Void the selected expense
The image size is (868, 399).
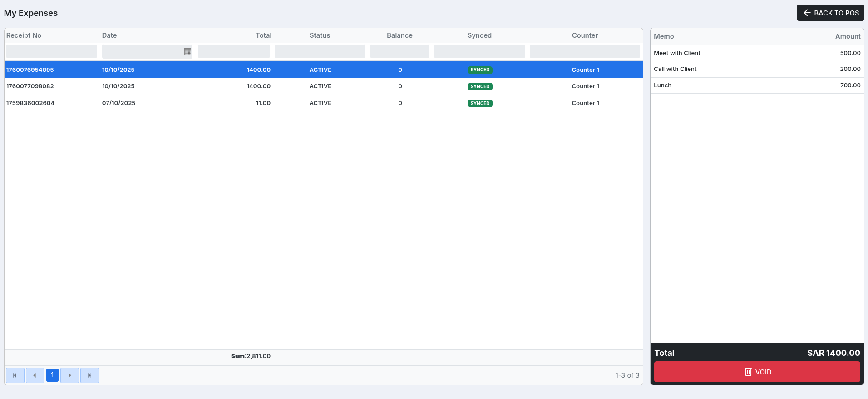pyautogui.click(x=757, y=372)
